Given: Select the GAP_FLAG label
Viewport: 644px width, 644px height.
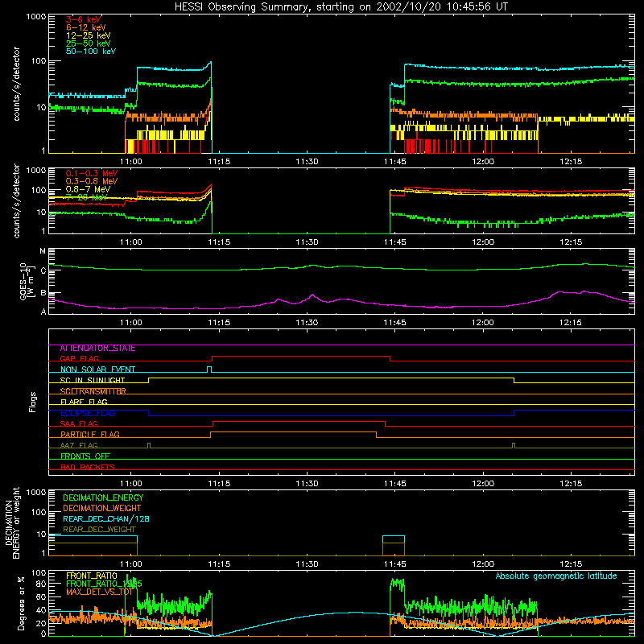Looking at the screenshot, I should tap(79, 358).
